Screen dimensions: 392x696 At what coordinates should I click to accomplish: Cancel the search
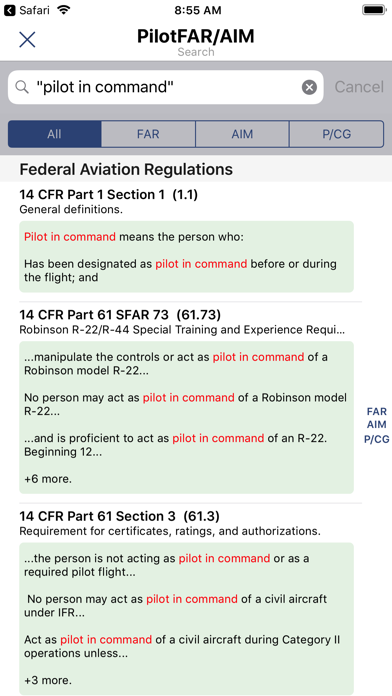pos(359,87)
